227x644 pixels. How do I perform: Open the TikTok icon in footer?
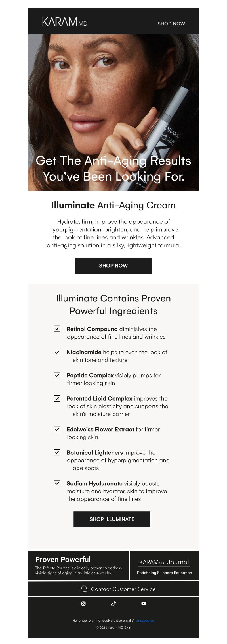pyautogui.click(x=113, y=604)
